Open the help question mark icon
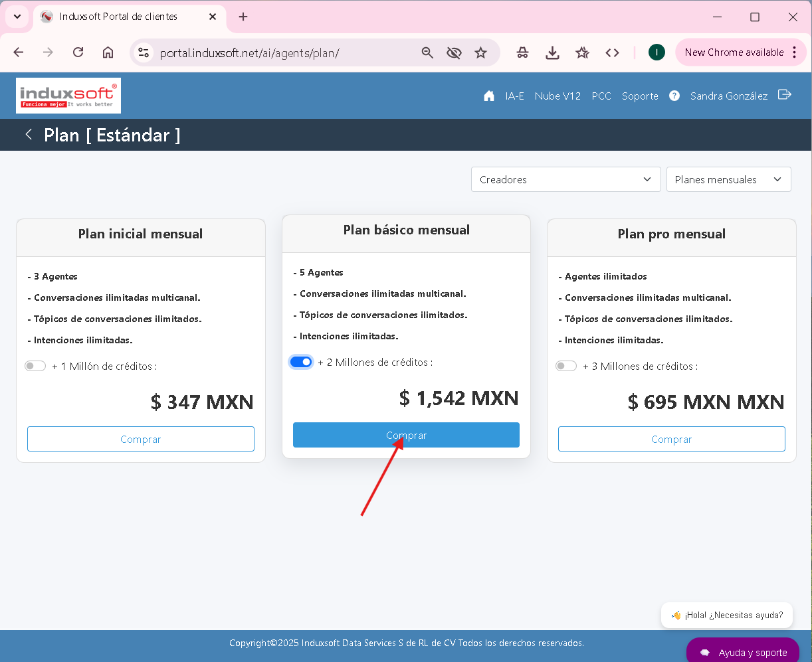The width and height of the screenshot is (812, 662). click(674, 96)
